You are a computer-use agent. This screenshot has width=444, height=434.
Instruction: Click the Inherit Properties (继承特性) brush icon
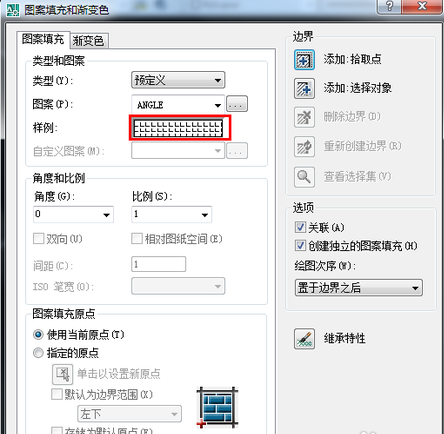[304, 339]
